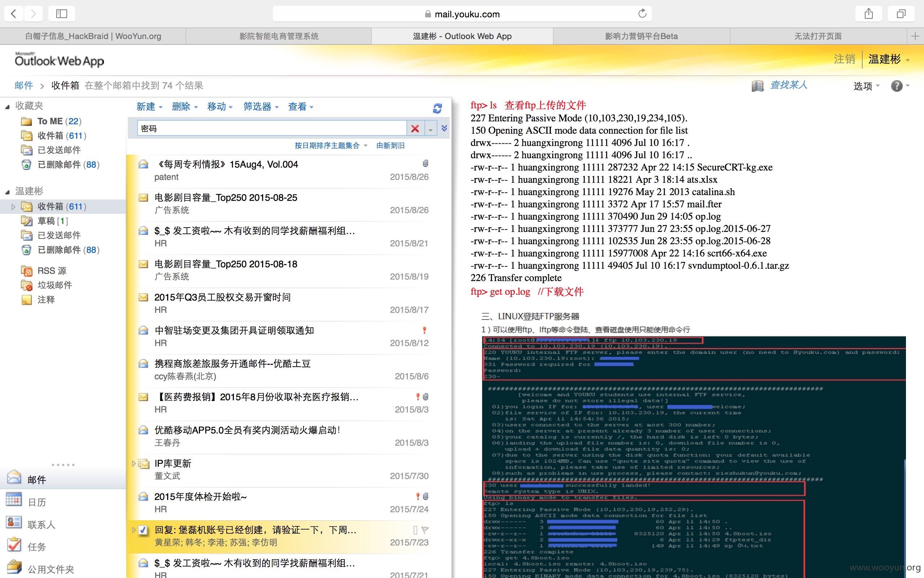Switch to the 白帽子信息_HackBraid WooYun.org tab
The width and height of the screenshot is (924, 578).
tap(93, 36)
